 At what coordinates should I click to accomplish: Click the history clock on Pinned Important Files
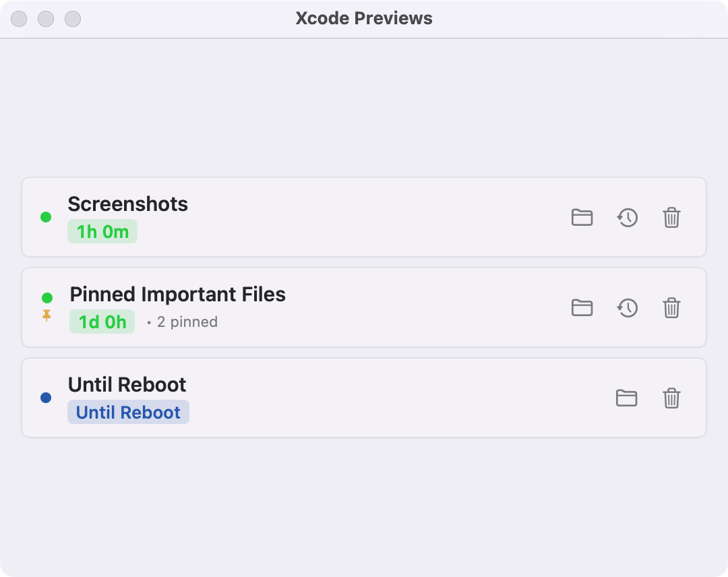click(x=627, y=308)
